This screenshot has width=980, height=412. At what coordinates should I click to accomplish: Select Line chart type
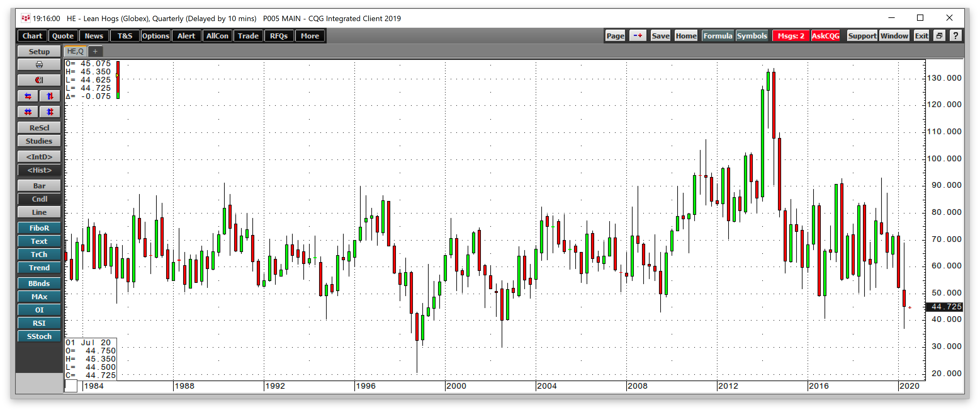tap(39, 212)
